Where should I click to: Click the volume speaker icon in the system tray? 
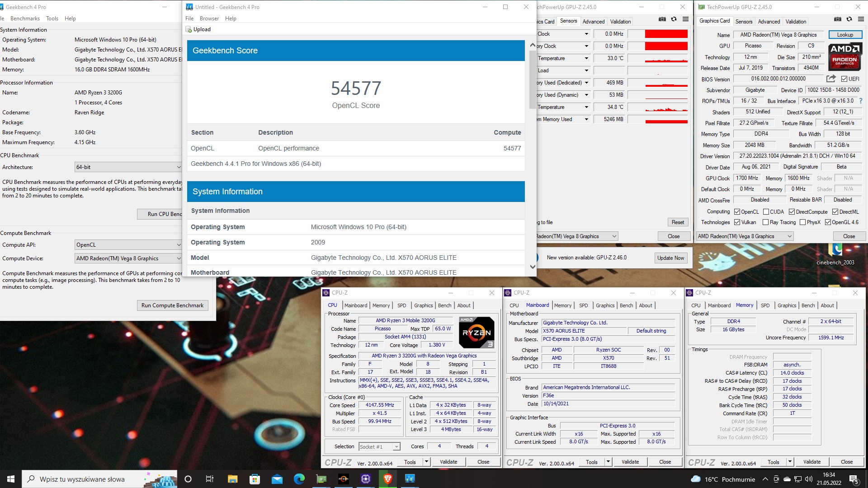(x=809, y=479)
